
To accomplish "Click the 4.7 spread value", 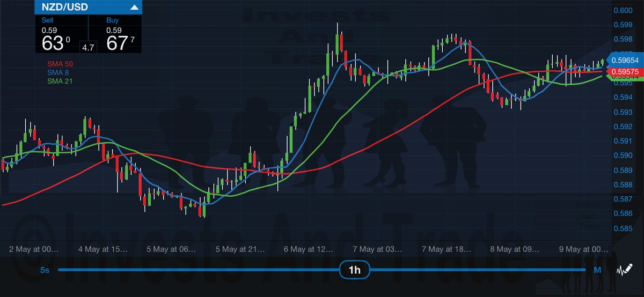I will (88, 48).
